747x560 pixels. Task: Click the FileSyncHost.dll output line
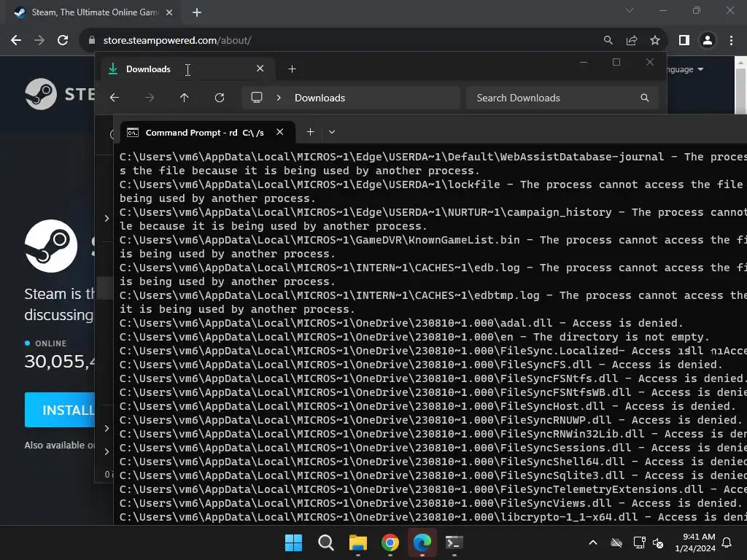click(x=427, y=406)
